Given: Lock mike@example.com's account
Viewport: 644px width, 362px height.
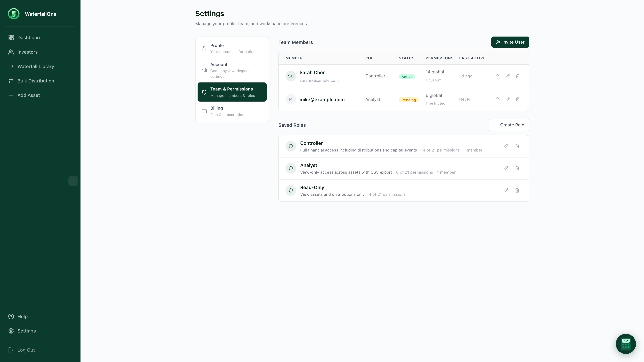Looking at the screenshot, I should pos(497,99).
